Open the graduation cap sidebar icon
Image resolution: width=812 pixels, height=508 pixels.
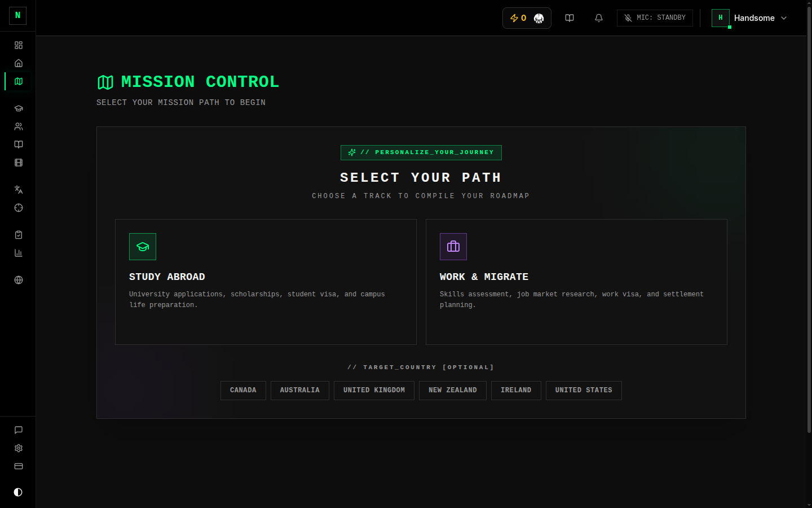19,108
